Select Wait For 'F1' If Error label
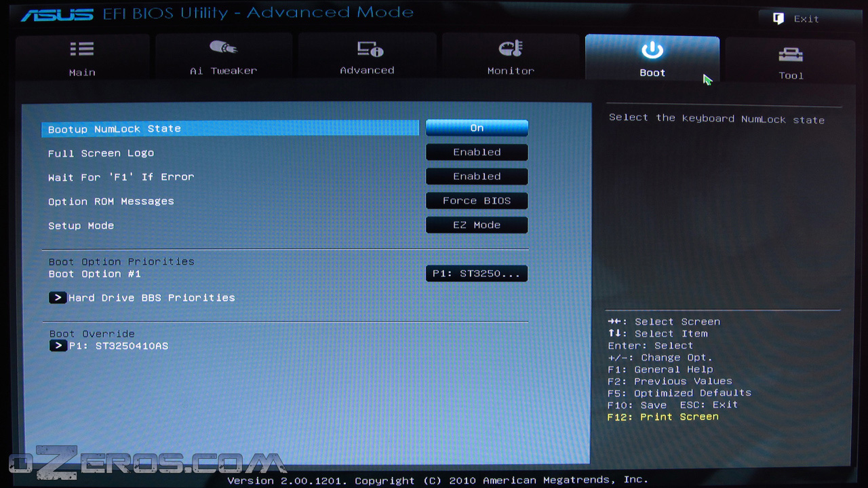This screenshot has width=868, height=488. point(121,177)
